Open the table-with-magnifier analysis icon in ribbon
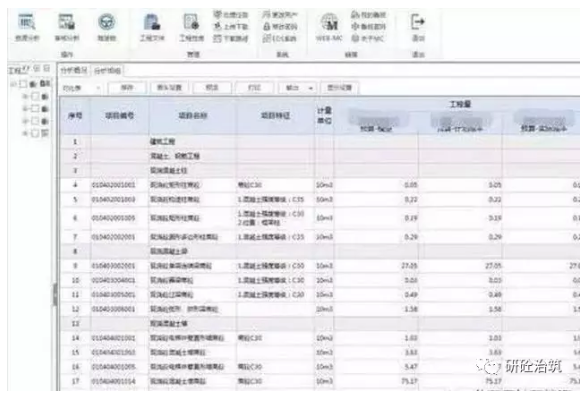The height and width of the screenshot is (397, 584). tap(27, 23)
